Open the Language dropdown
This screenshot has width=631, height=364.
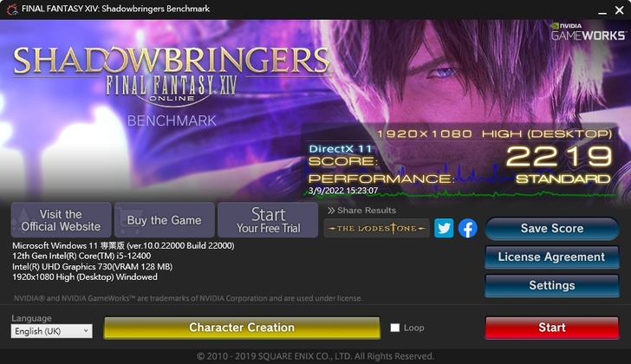pos(51,331)
